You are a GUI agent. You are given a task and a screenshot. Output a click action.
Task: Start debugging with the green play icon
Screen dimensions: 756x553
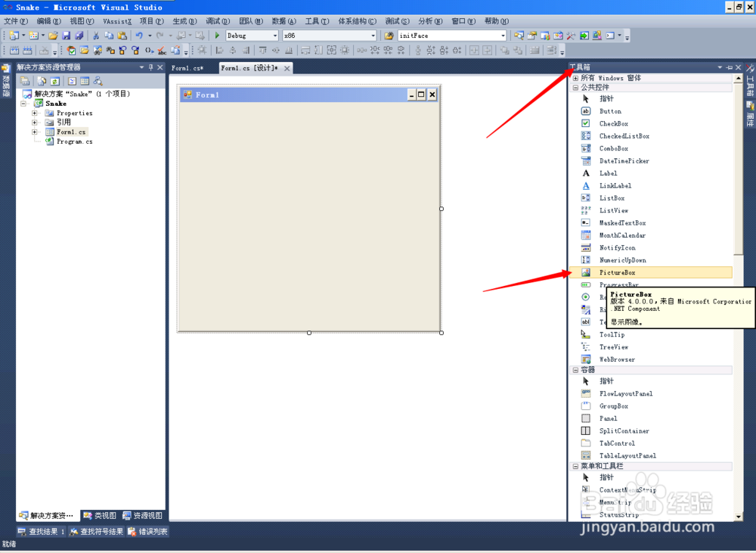217,36
